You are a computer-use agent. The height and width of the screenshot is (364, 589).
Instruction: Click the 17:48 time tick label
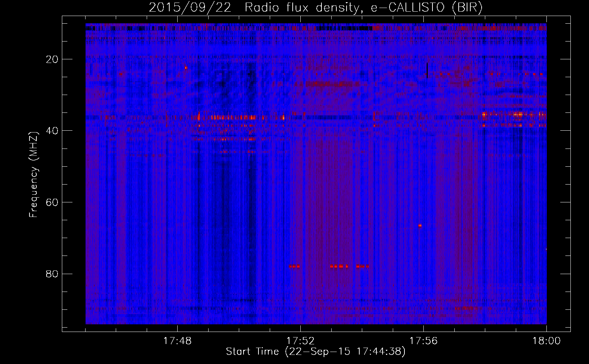coord(178,341)
